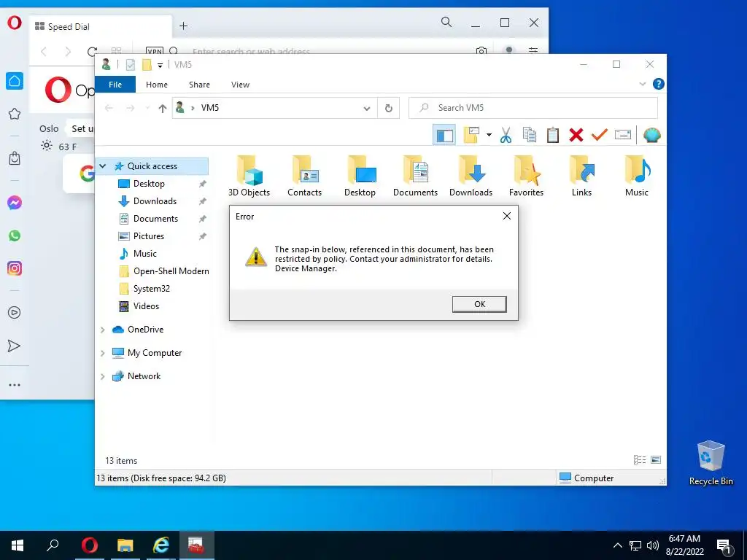Click the Refresh button beside address bar
This screenshot has height=560, width=747.
pyautogui.click(x=389, y=109)
